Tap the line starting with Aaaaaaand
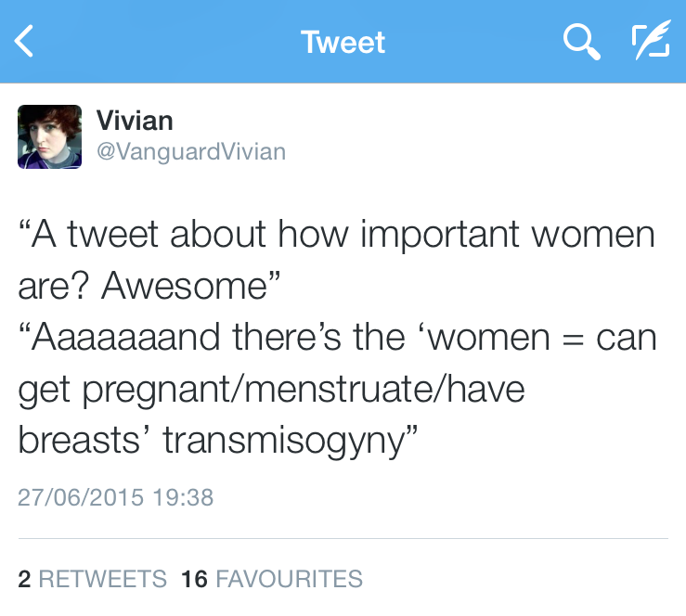 (336, 338)
